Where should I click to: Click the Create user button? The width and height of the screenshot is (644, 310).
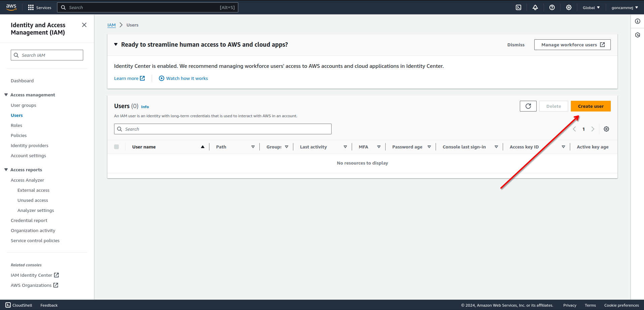click(591, 106)
